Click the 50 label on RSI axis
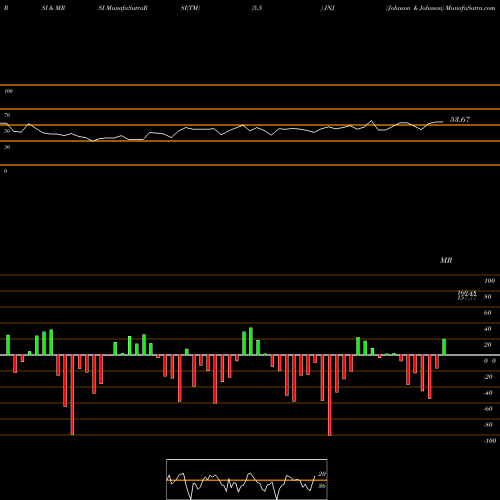 point(7,131)
